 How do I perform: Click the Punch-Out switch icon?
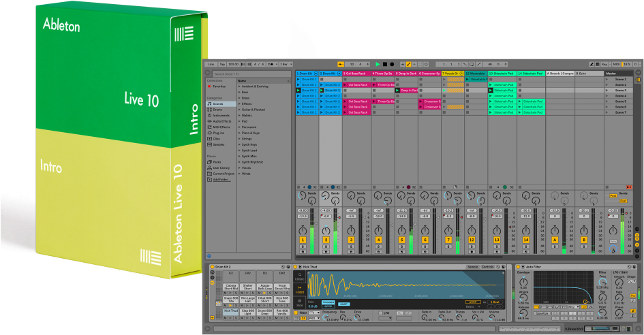[x=479, y=64]
